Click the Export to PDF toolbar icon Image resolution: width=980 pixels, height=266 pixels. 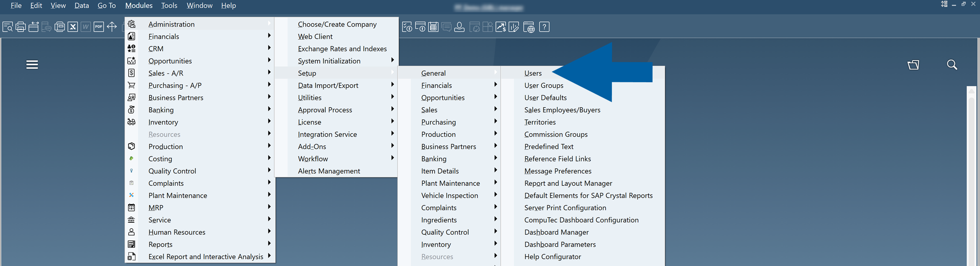(x=99, y=27)
